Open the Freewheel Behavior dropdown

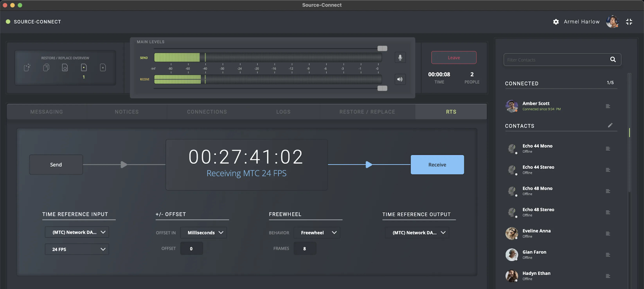coord(317,232)
